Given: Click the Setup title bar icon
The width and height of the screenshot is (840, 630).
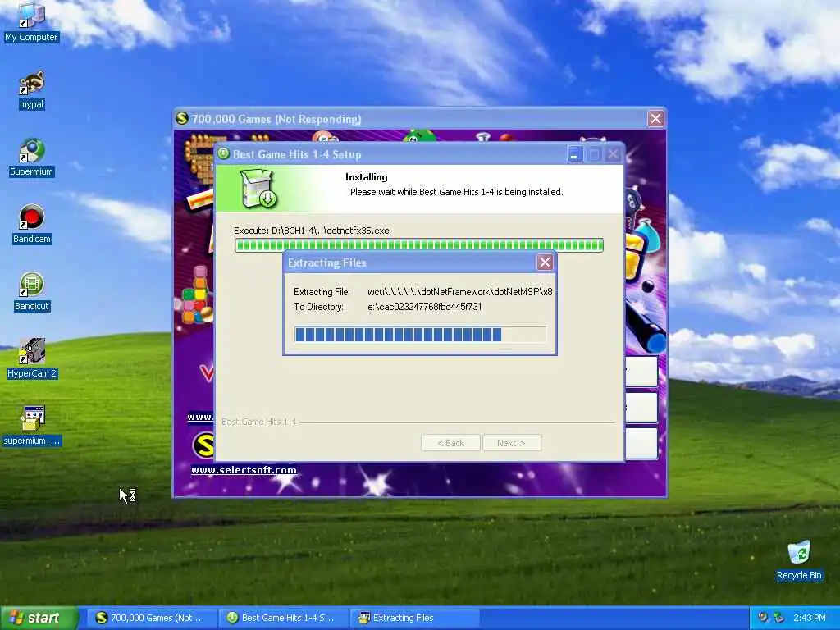Looking at the screenshot, I should (224, 153).
